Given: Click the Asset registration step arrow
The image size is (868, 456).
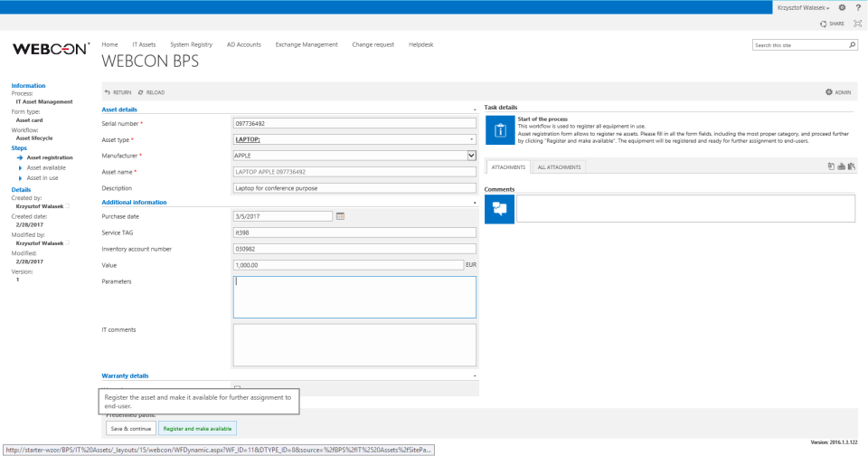Looking at the screenshot, I should 19,158.
